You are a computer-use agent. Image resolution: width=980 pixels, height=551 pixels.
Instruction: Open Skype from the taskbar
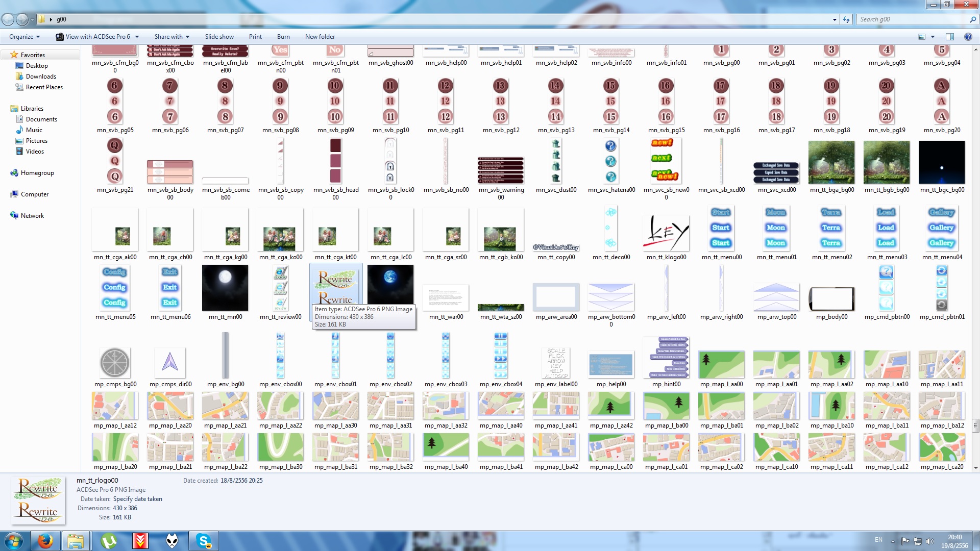[x=204, y=541]
